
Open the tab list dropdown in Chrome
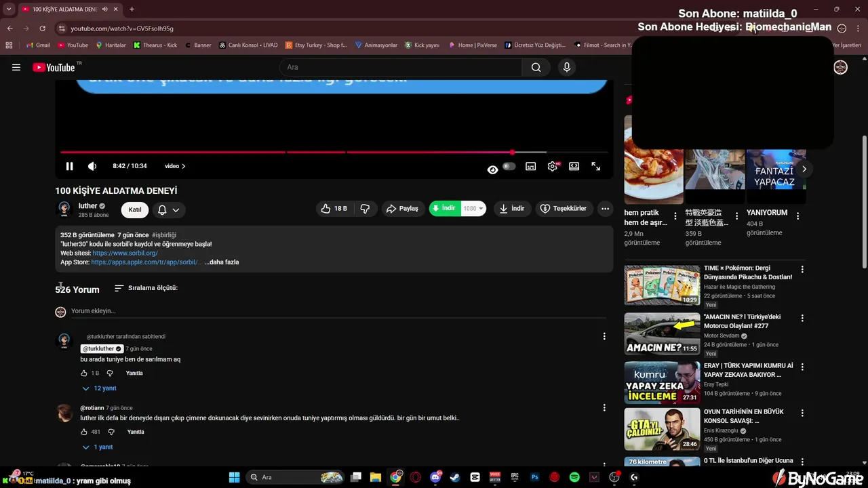point(9,9)
